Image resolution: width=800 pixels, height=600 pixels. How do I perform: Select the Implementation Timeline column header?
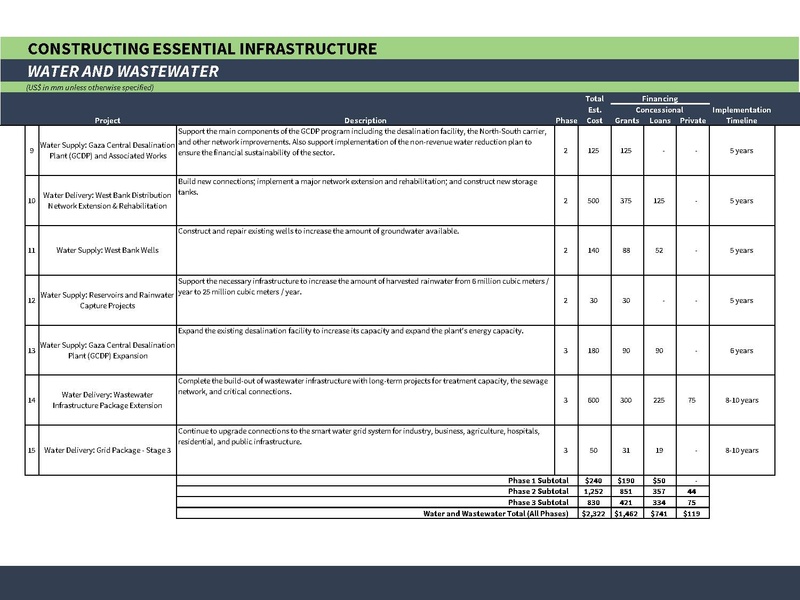coord(741,115)
